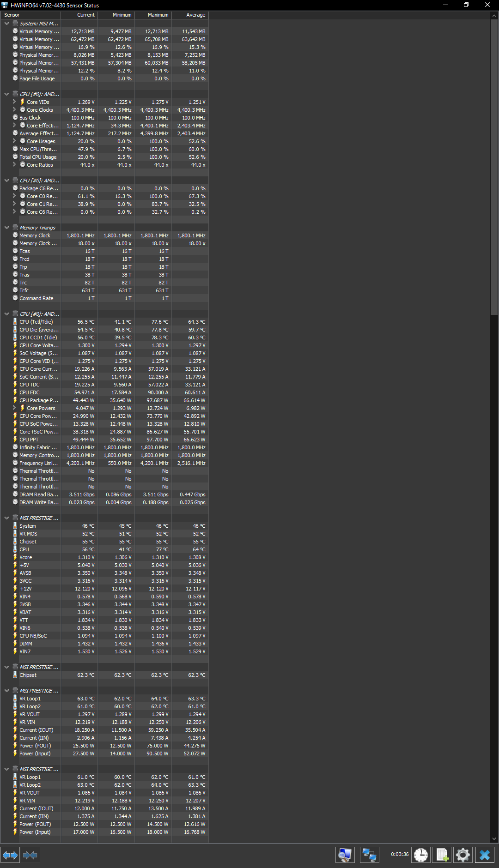Screen dimensions: 499x868
Task: Start logging with the document plus icon
Action: pyautogui.click(x=442, y=855)
